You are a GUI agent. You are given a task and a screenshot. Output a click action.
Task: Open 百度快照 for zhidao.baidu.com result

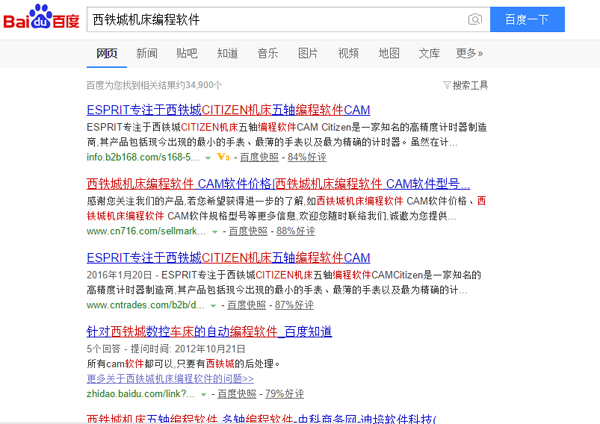(x=237, y=394)
